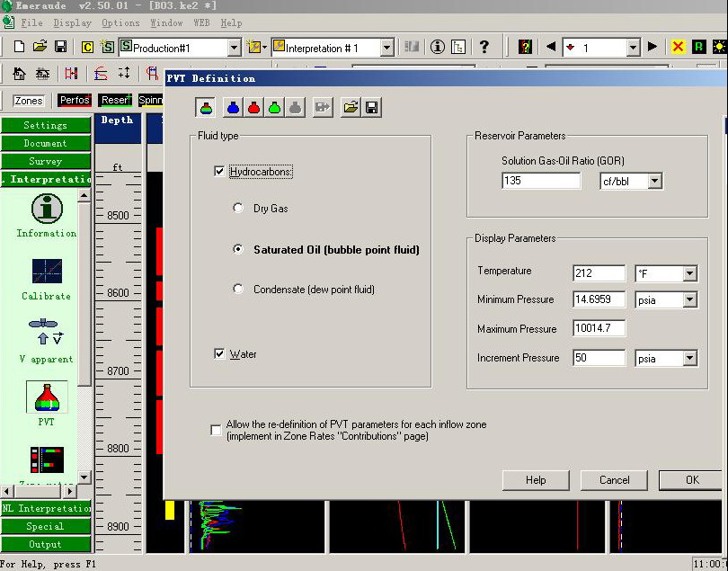Toggle the Water checkbox

(220, 354)
